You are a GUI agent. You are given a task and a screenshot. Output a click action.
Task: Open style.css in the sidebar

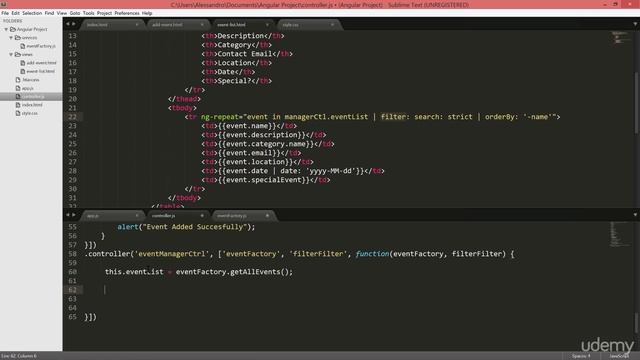click(x=29, y=113)
